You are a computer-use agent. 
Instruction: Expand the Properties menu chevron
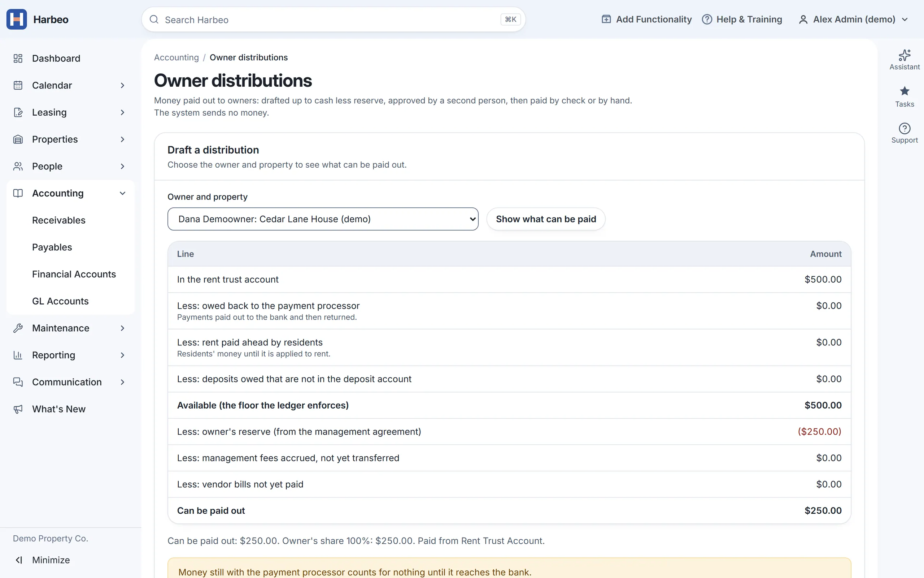coord(123,139)
